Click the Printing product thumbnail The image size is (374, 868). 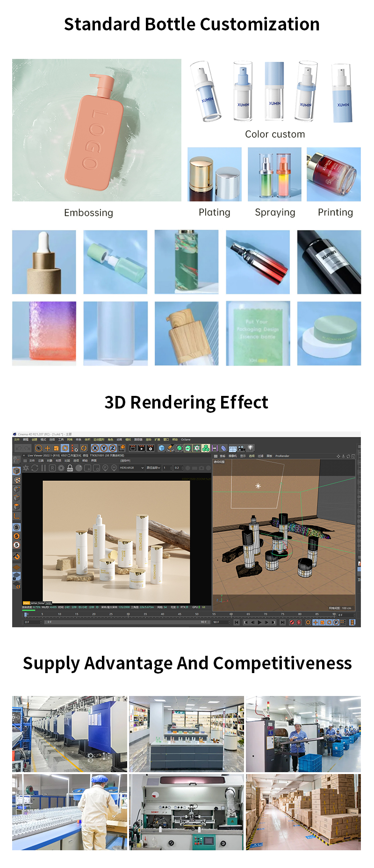(334, 174)
